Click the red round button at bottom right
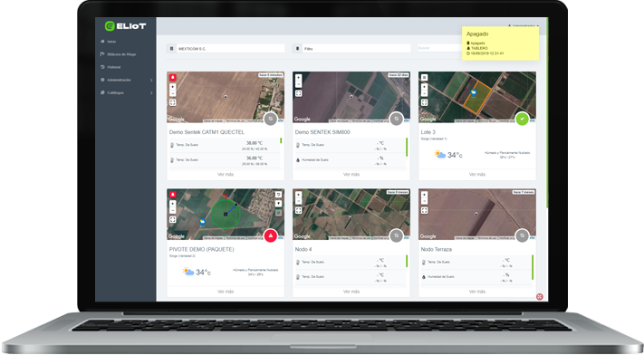Screen dimensions: 644x355 coord(540,297)
